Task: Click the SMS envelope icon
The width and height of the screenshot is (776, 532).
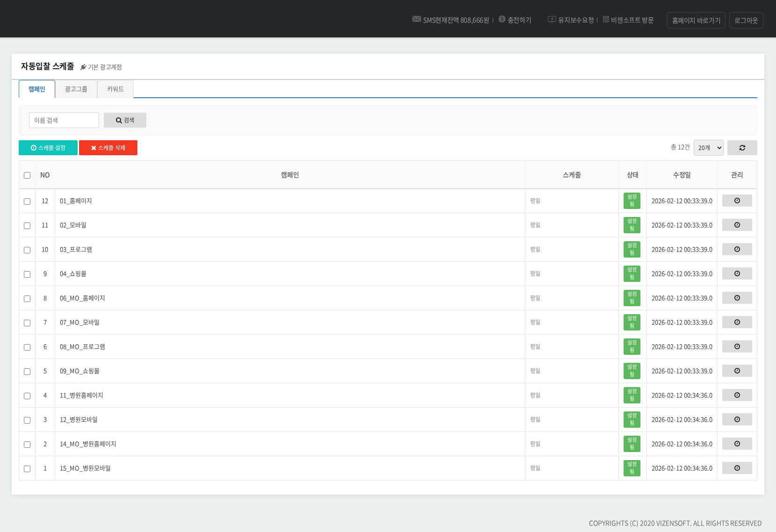Action: point(416,19)
